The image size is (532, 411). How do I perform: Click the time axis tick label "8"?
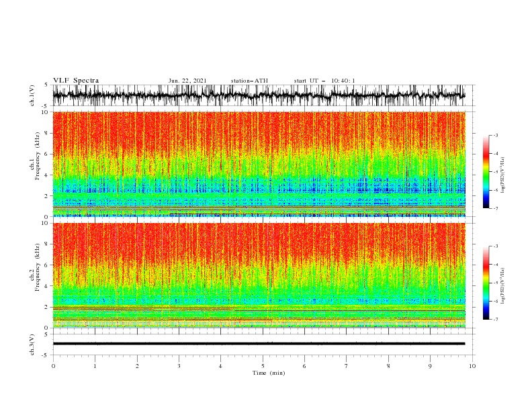[x=388, y=366]
